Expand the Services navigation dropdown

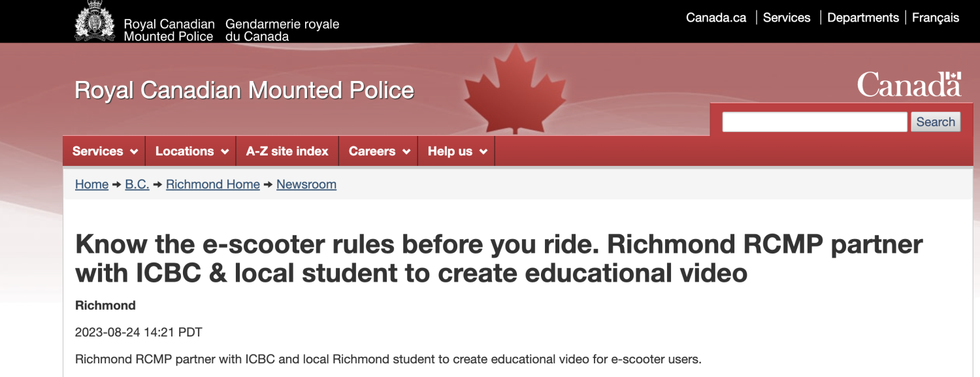pyautogui.click(x=103, y=151)
